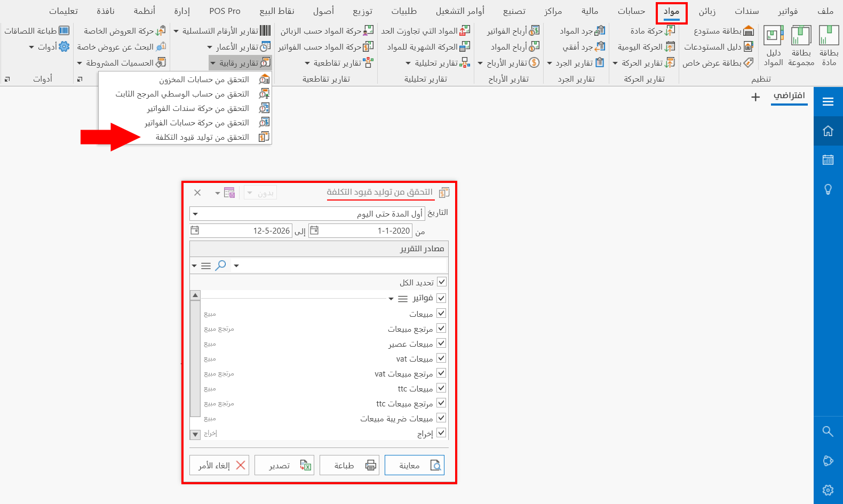Toggle فواتير group checkbox
The width and height of the screenshot is (843, 504).
(x=441, y=298)
